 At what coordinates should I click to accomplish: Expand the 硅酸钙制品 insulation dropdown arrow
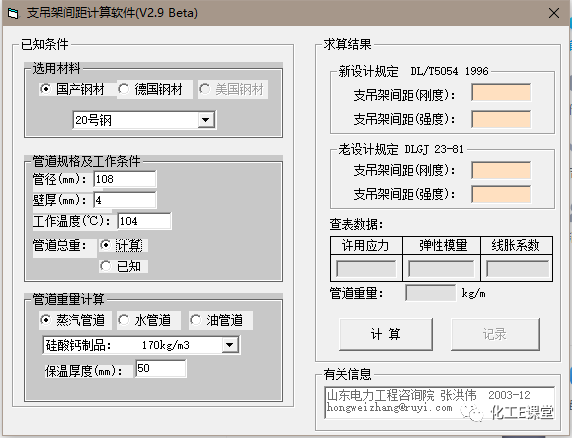(x=230, y=345)
